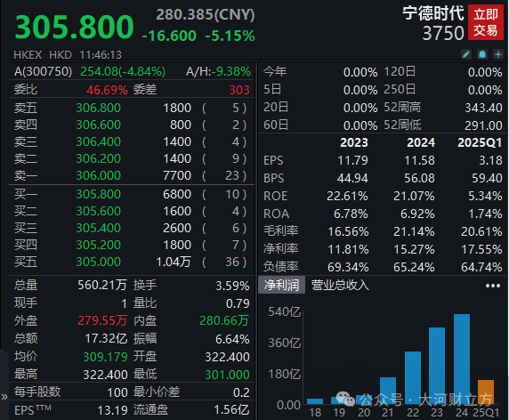Screen dimensions: 509x420
Task: Select buy-five price 305.000
Action: point(99,262)
